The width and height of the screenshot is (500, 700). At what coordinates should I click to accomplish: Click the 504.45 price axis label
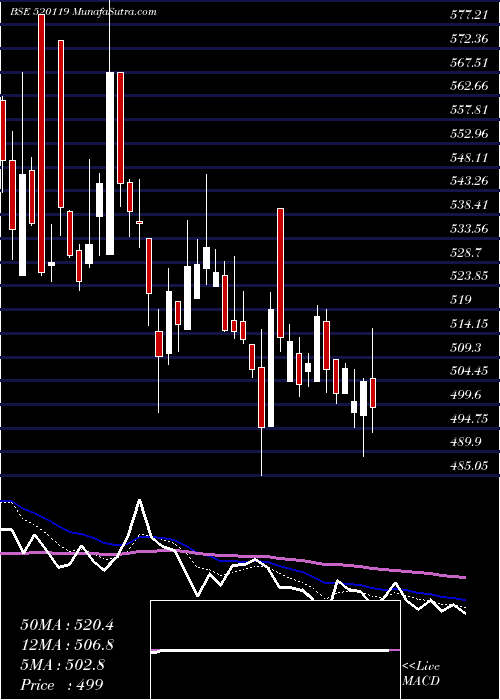(x=468, y=371)
